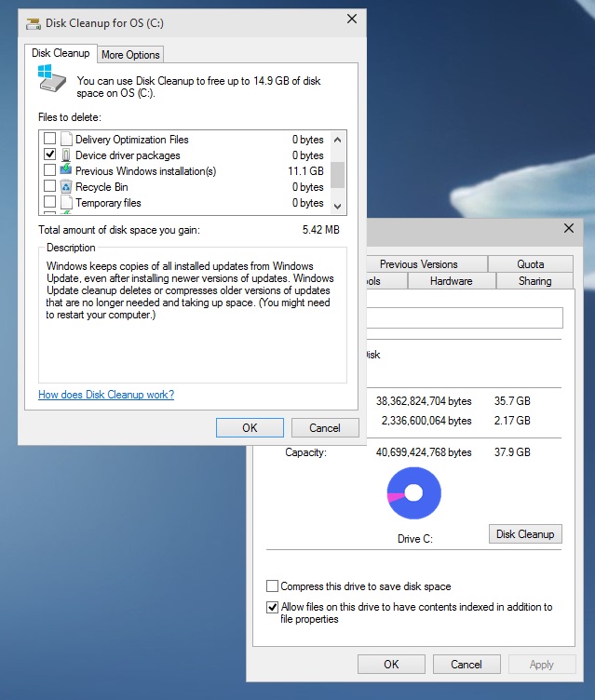Click OK in the Disk Cleanup dialog
595x700 pixels.
(250, 427)
